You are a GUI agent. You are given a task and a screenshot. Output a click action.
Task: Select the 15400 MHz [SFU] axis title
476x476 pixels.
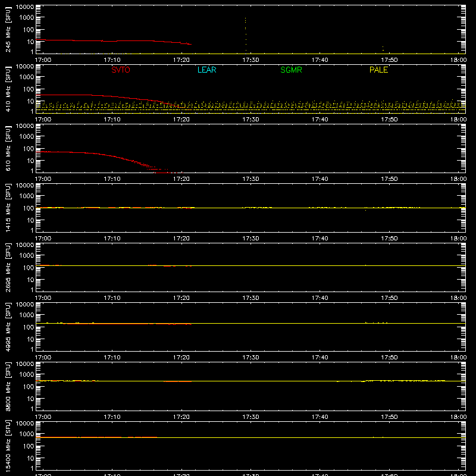pyautogui.click(x=8, y=446)
